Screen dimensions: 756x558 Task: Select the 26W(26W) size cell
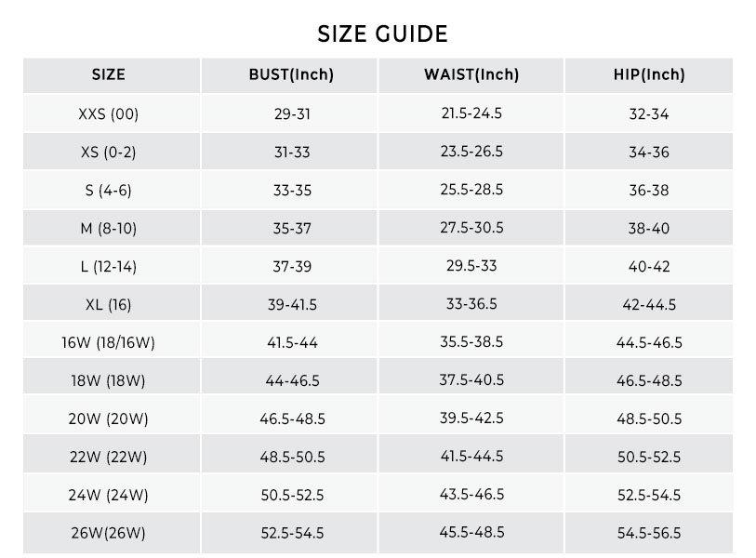coord(109,534)
